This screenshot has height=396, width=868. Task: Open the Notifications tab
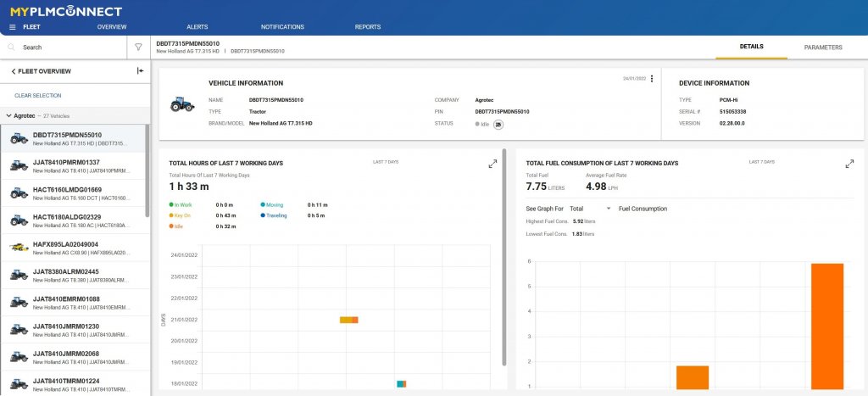[x=282, y=27]
